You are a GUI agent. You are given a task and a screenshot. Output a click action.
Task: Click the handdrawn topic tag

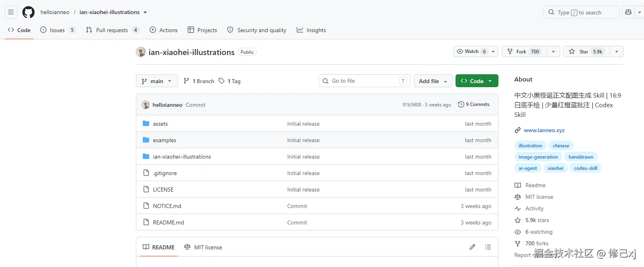click(x=581, y=157)
